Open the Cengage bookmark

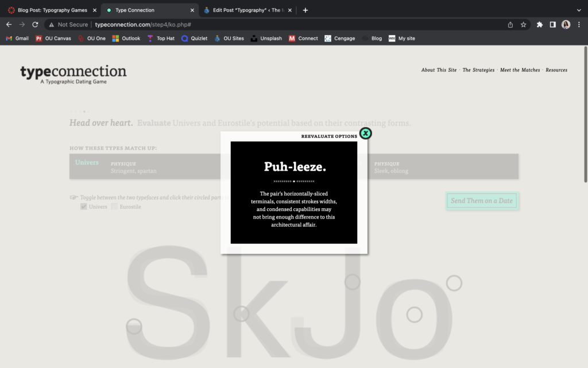click(x=340, y=39)
